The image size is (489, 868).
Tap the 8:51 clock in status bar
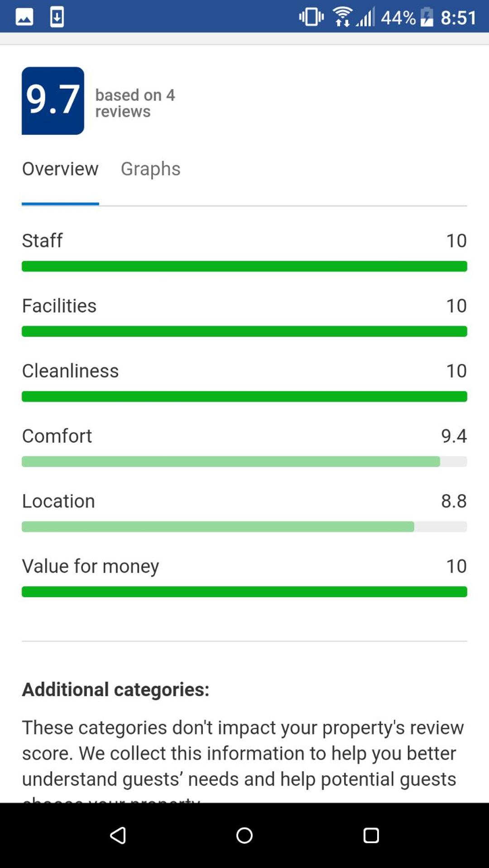pos(458,17)
